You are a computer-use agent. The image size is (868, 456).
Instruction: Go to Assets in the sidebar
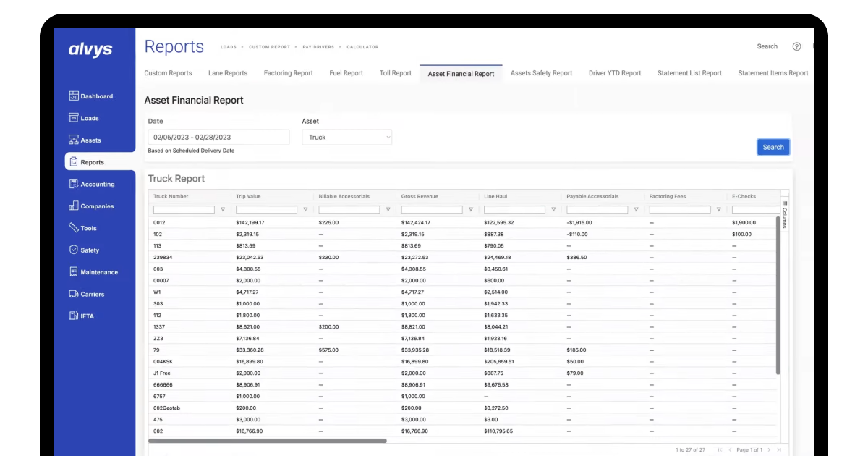click(85, 140)
